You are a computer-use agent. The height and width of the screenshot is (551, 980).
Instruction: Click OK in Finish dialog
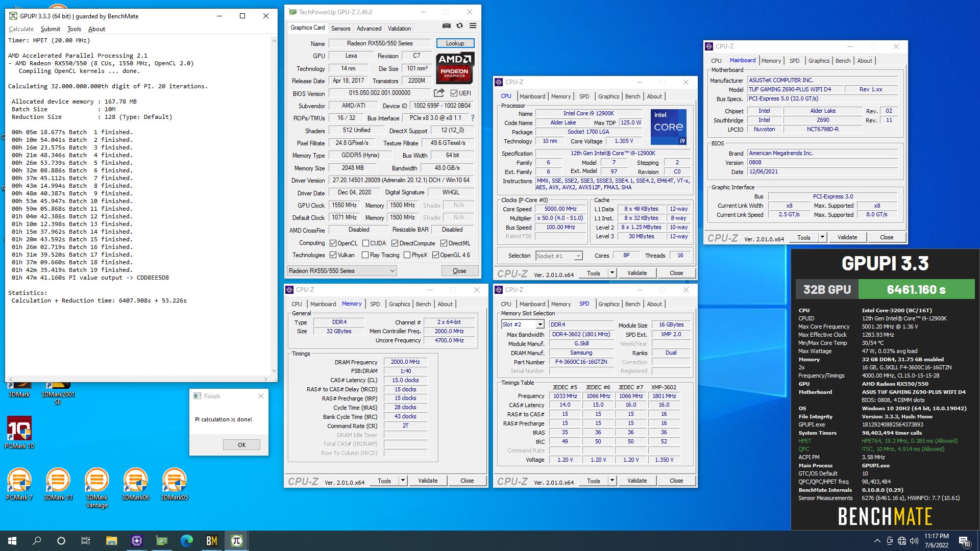pyautogui.click(x=241, y=445)
